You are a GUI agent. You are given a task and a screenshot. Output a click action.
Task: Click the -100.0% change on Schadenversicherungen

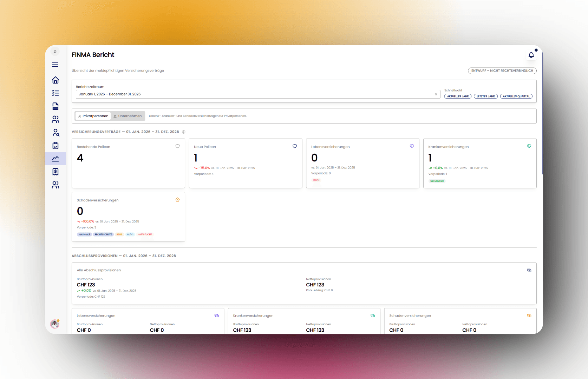[x=85, y=221]
